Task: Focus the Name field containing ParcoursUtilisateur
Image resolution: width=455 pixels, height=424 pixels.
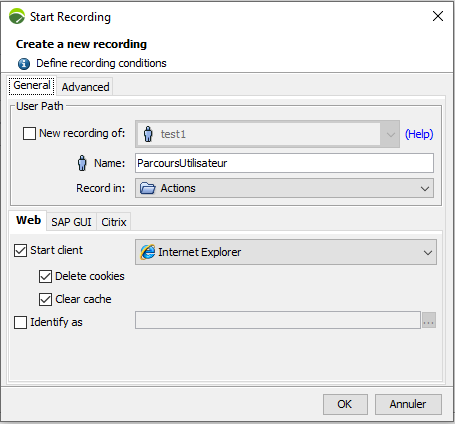Action: (284, 163)
